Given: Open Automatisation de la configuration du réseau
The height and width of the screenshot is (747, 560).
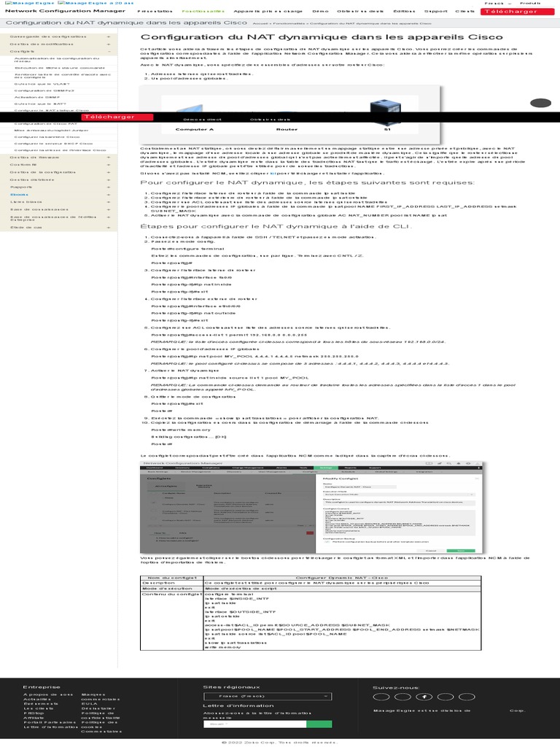Looking at the screenshot, I should pos(57,60).
